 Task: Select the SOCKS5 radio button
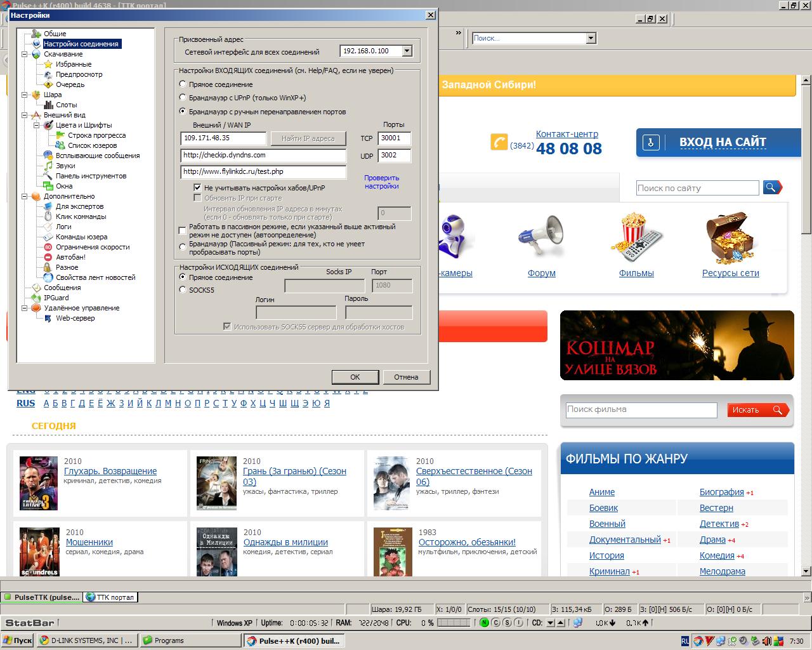coord(183,290)
